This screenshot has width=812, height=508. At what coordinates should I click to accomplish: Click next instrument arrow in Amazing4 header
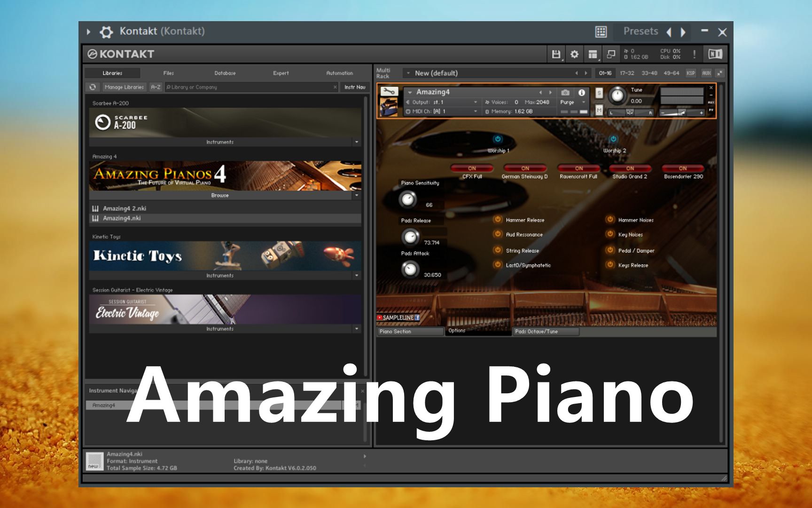pyautogui.click(x=550, y=93)
